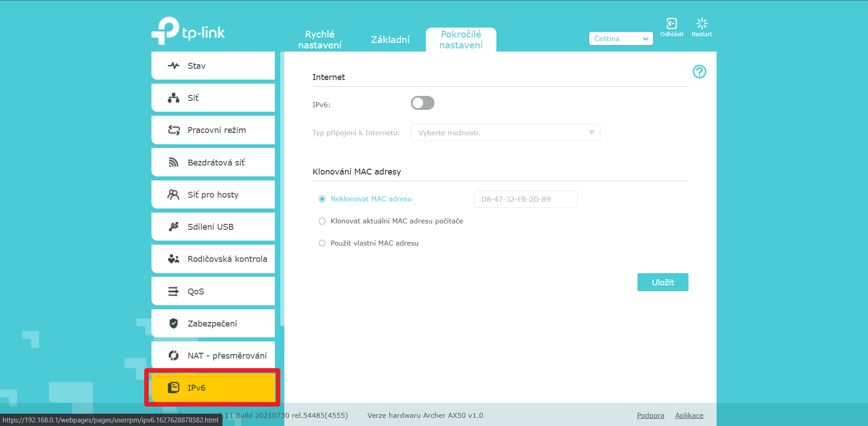Click the Odhlásit logout icon

click(671, 24)
